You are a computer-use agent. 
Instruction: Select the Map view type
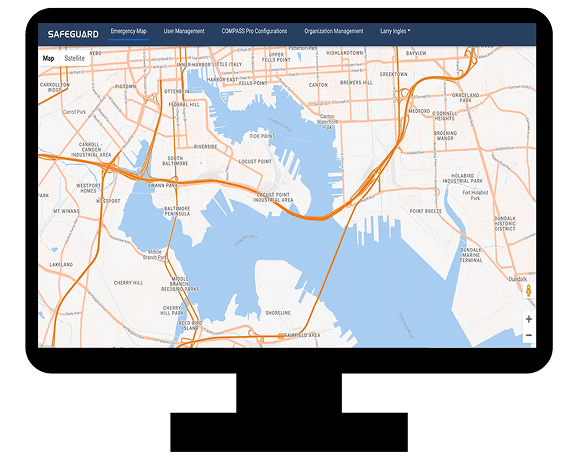pyautogui.click(x=48, y=58)
